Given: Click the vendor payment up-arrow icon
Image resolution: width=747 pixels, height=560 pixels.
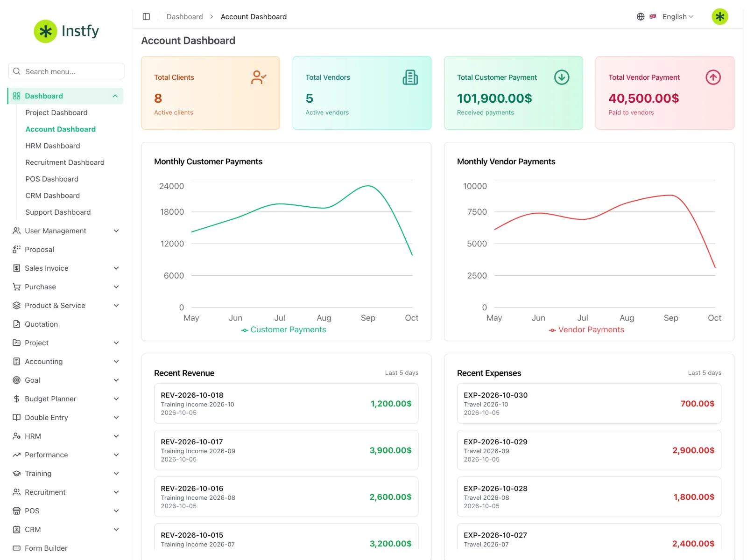Looking at the screenshot, I should (713, 77).
